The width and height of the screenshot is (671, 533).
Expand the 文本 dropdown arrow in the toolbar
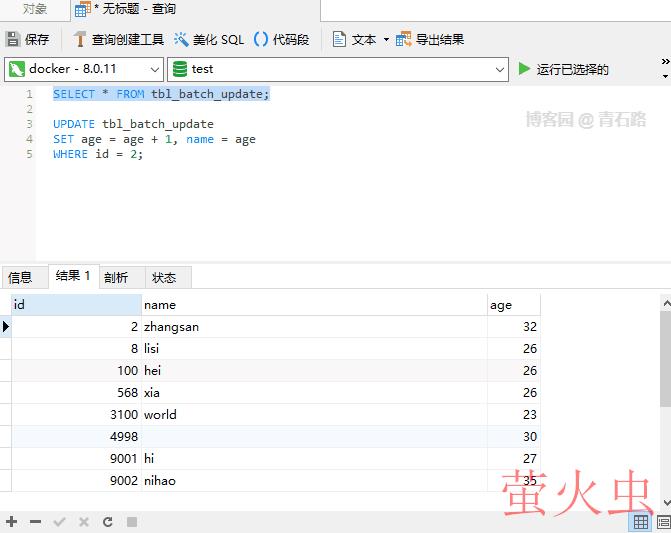tap(384, 40)
